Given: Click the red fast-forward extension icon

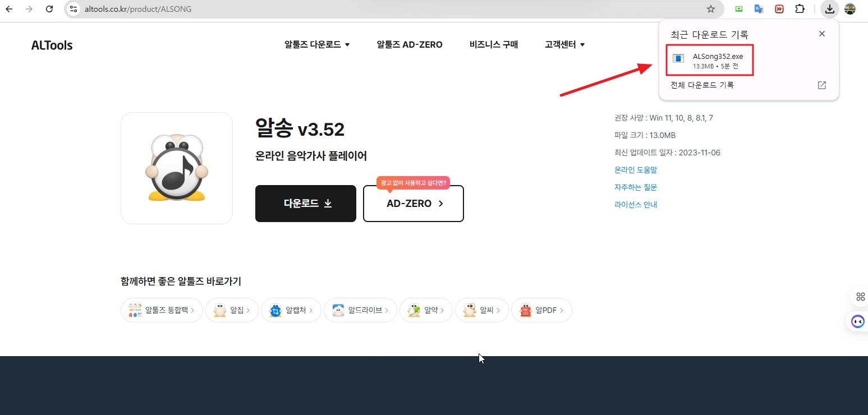Looking at the screenshot, I should 779,9.
